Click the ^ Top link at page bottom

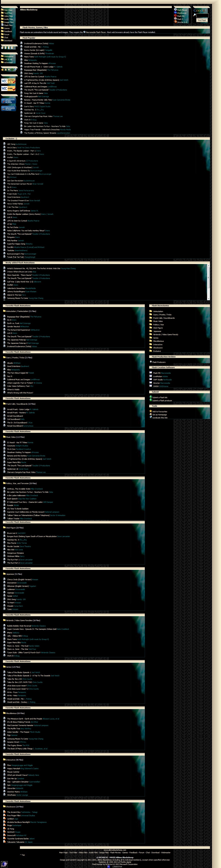click(x=22, y=855)
